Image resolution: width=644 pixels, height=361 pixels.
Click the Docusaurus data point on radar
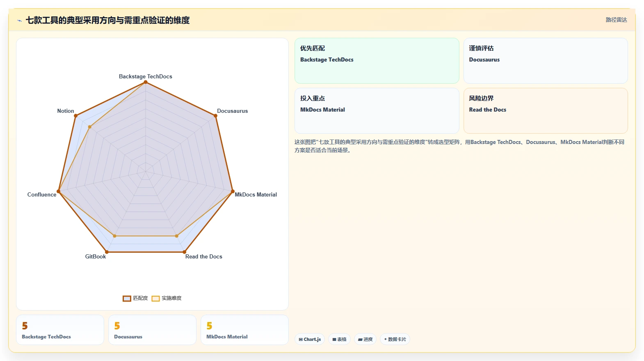click(216, 116)
